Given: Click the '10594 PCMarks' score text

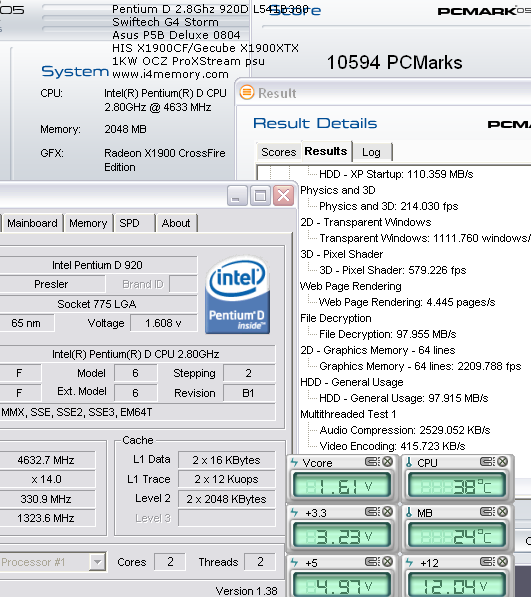Looking at the screenshot, I should click(x=394, y=62).
